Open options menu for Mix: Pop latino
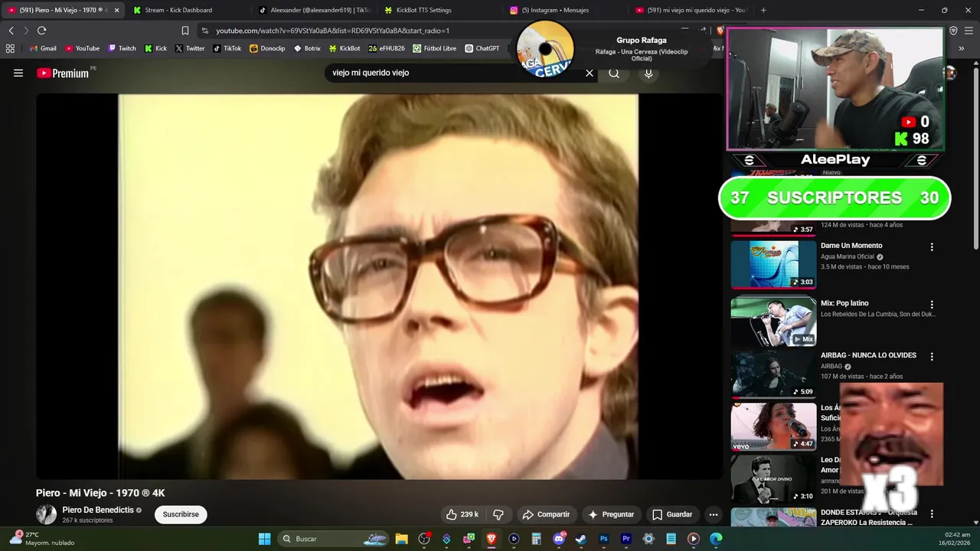 coord(932,305)
